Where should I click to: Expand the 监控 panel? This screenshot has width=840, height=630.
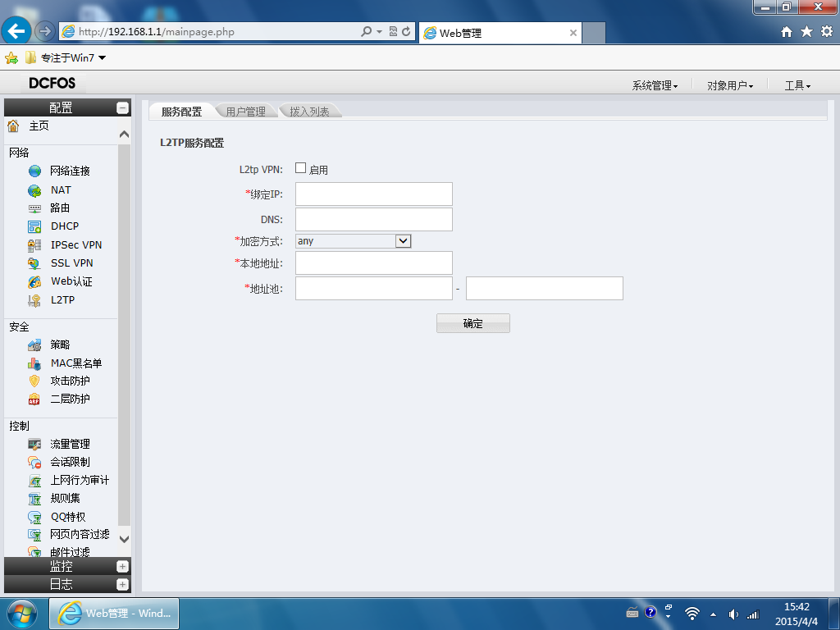point(123,566)
